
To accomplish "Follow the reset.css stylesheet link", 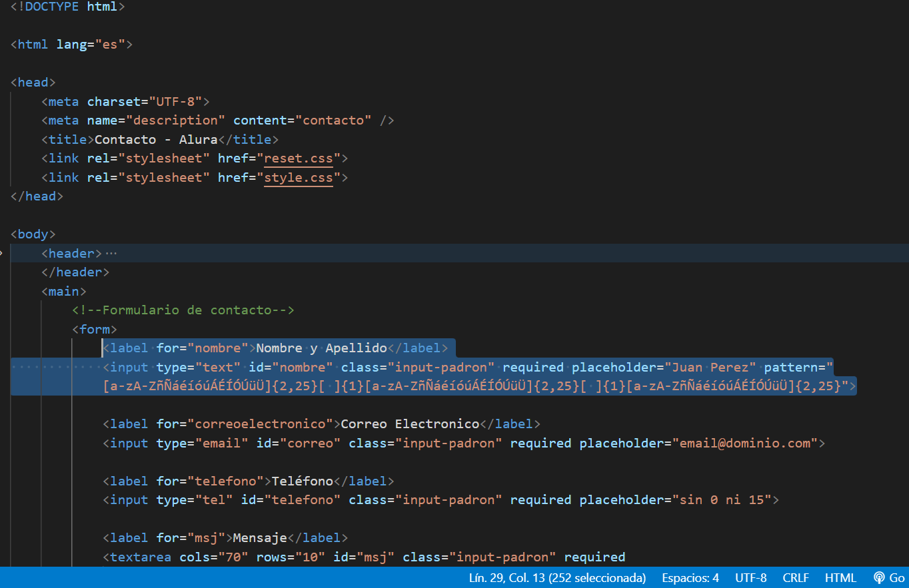I will (x=299, y=158).
